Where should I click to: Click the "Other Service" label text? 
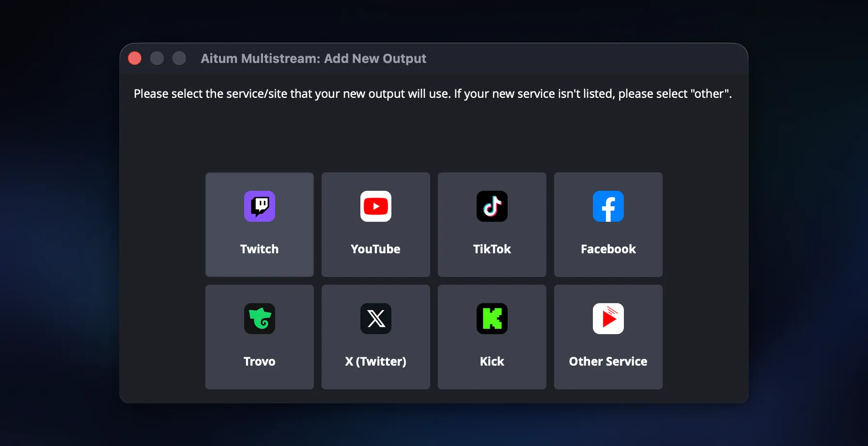click(608, 361)
